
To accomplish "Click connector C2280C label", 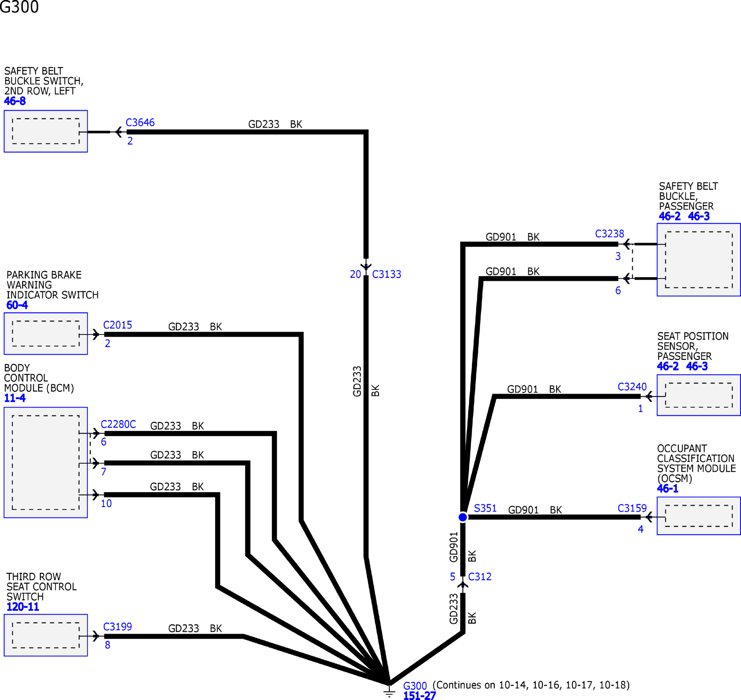I will (118, 424).
